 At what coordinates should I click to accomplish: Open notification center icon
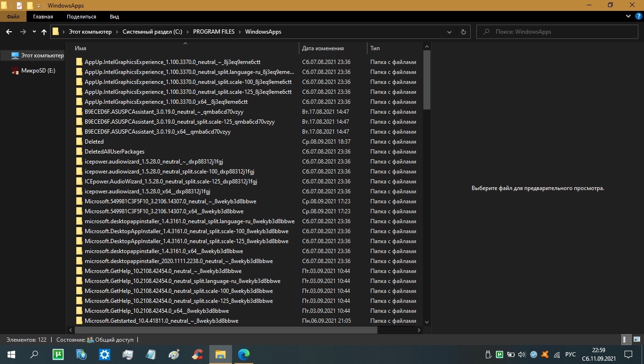tap(628, 354)
